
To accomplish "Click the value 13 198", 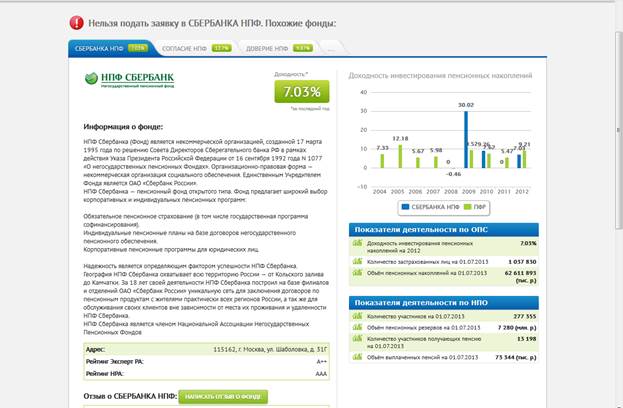I will (x=527, y=339).
